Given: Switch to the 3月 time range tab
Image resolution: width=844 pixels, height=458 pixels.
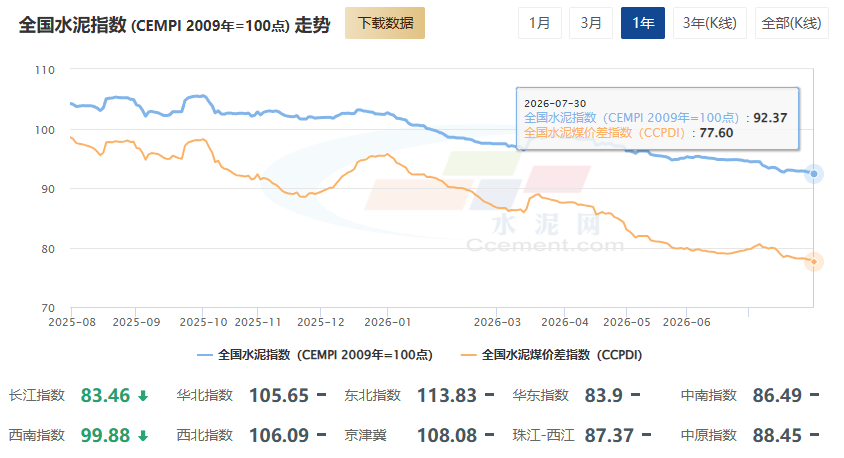Looking at the screenshot, I should [590, 23].
